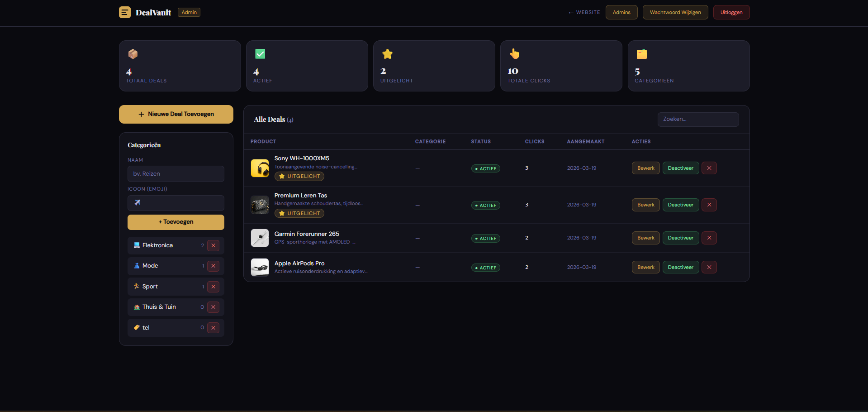
Task: Open the Garmin Forerunner 265 thumbnail
Action: (260, 238)
